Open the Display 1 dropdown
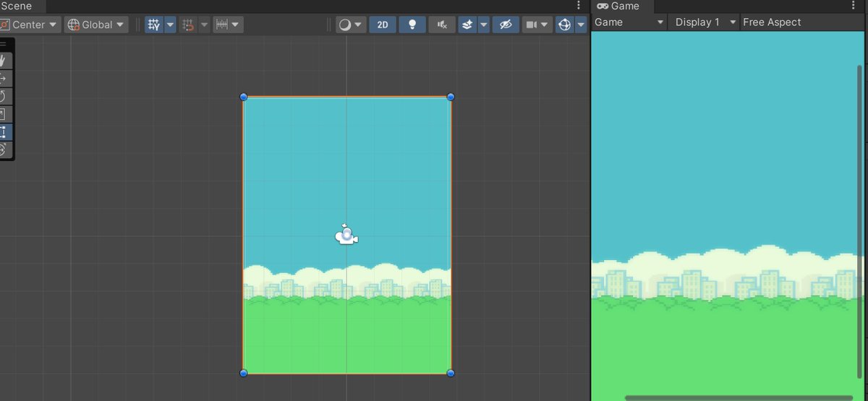868x401 pixels. click(705, 22)
